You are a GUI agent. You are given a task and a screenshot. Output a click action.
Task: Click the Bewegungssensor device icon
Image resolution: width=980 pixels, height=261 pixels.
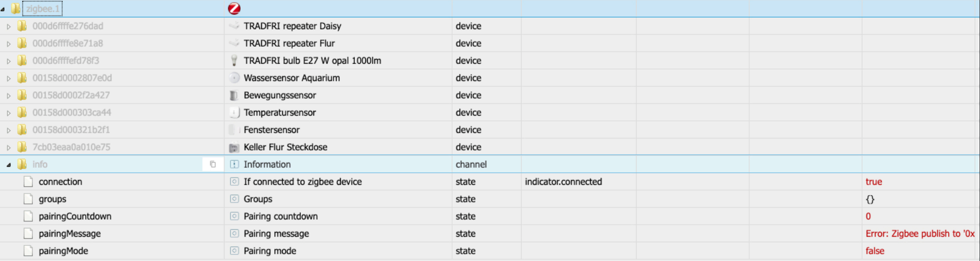(x=234, y=95)
